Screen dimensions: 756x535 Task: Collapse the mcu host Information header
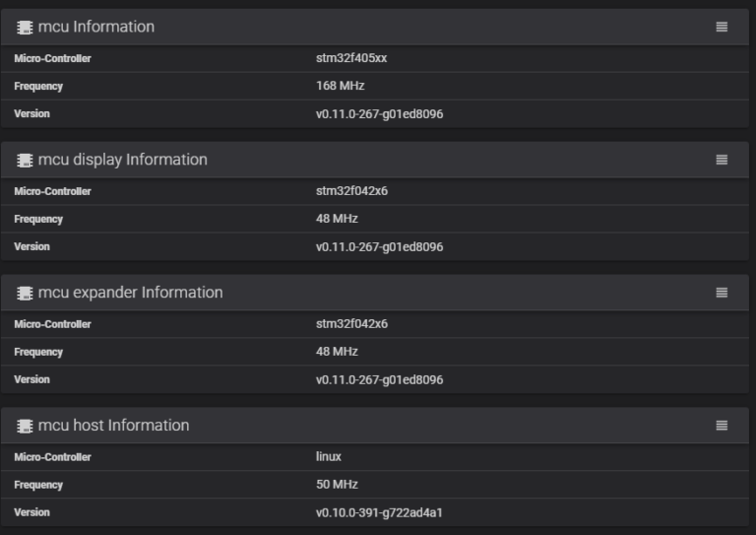click(114, 426)
